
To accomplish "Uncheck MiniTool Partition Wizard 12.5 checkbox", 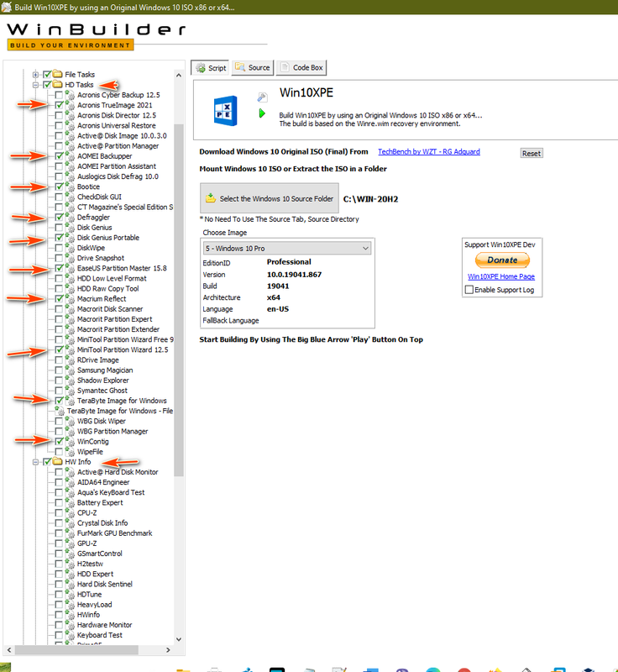I will (x=59, y=349).
